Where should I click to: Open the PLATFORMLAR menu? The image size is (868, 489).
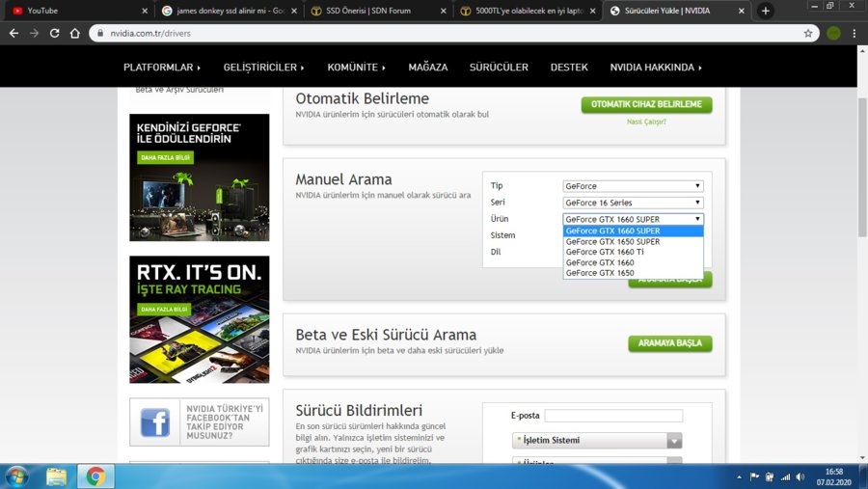162,67
